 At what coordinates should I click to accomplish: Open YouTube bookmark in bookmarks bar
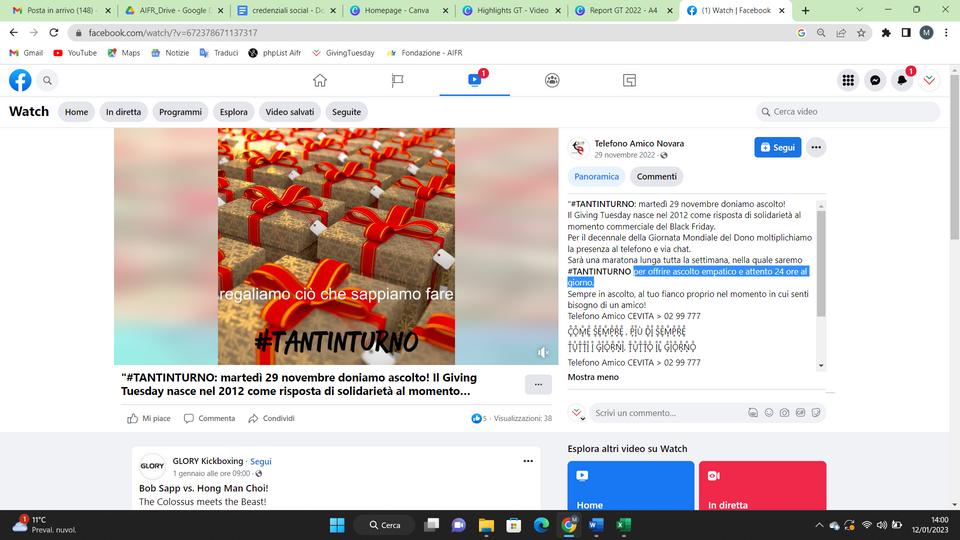pos(75,53)
